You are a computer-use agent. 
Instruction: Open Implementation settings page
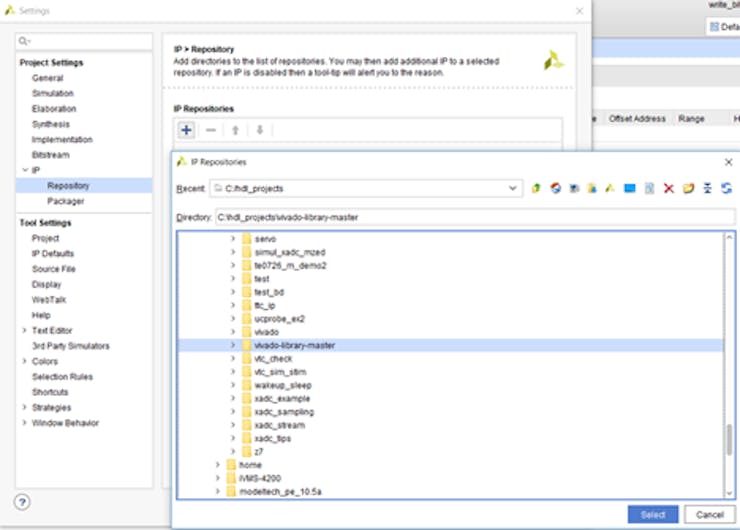point(62,140)
